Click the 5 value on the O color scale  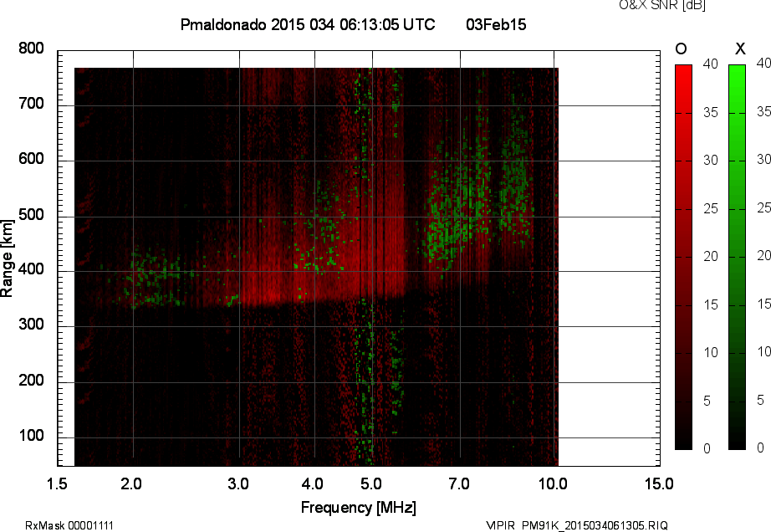pyautogui.click(x=707, y=402)
